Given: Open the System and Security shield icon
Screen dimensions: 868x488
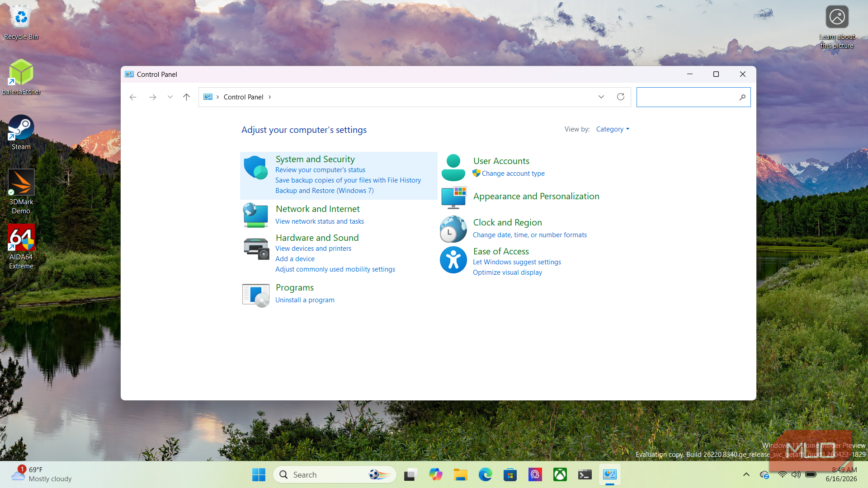Looking at the screenshot, I should click(256, 168).
